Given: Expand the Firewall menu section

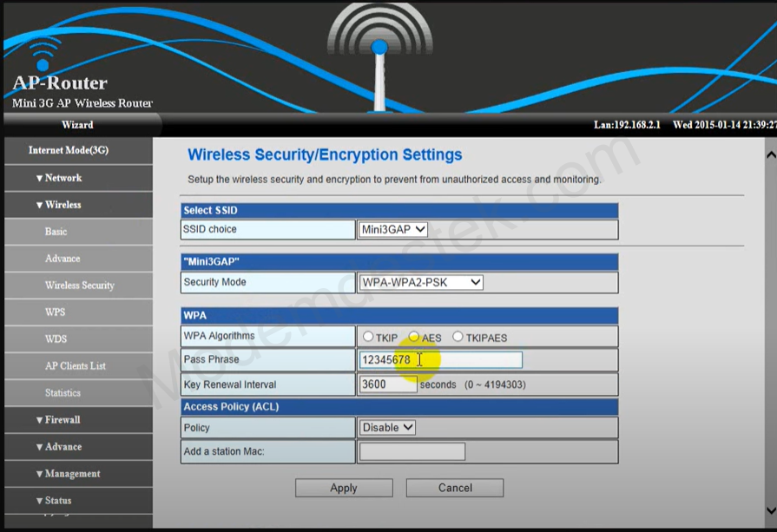Looking at the screenshot, I should [58, 420].
